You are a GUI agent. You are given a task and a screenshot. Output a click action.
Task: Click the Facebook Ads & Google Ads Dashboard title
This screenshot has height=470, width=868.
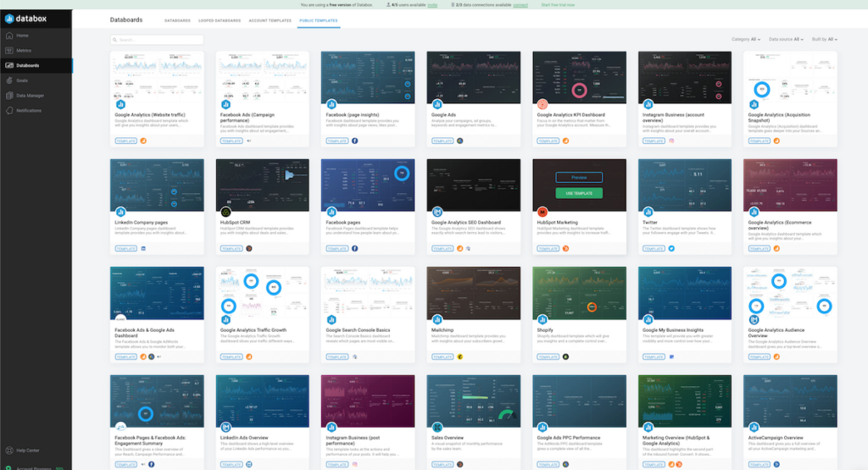(x=145, y=333)
